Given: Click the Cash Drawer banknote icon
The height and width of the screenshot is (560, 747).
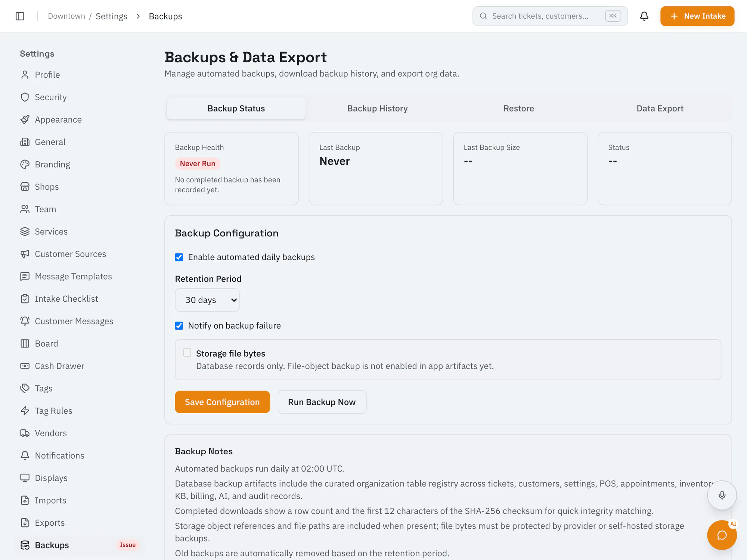Looking at the screenshot, I should (x=25, y=366).
